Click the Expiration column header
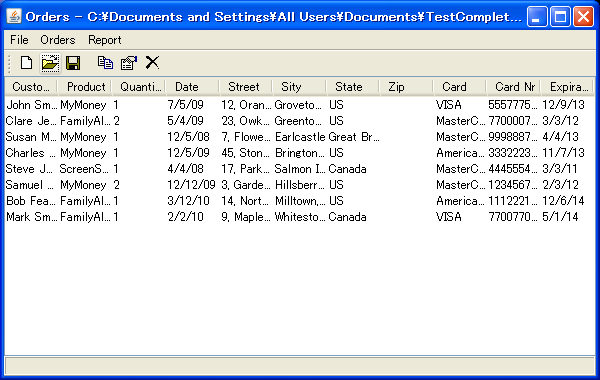The width and height of the screenshot is (600, 380). point(567,87)
